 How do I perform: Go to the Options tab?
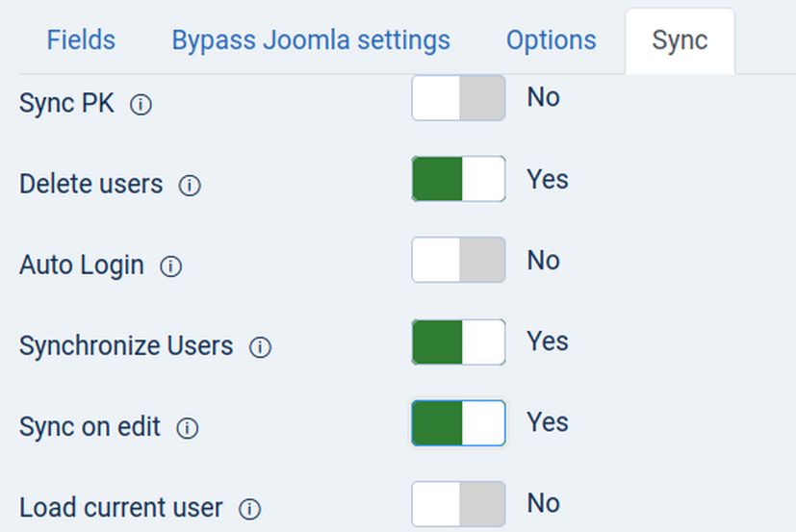552,40
